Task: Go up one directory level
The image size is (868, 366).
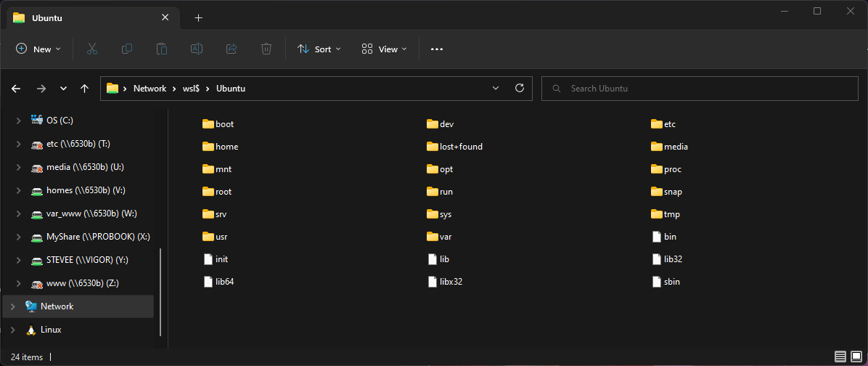Action: tap(85, 89)
